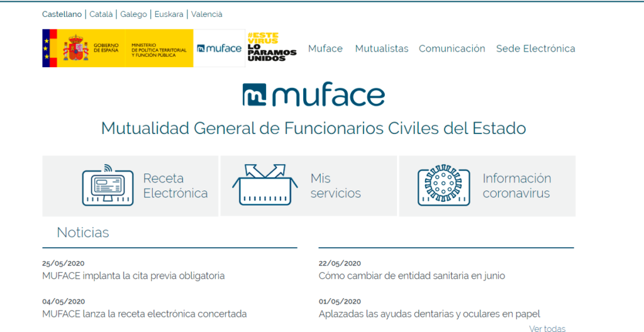The height and width of the screenshot is (332, 644).
Task: Click the Mis servicios open box icon
Action: 265,184
